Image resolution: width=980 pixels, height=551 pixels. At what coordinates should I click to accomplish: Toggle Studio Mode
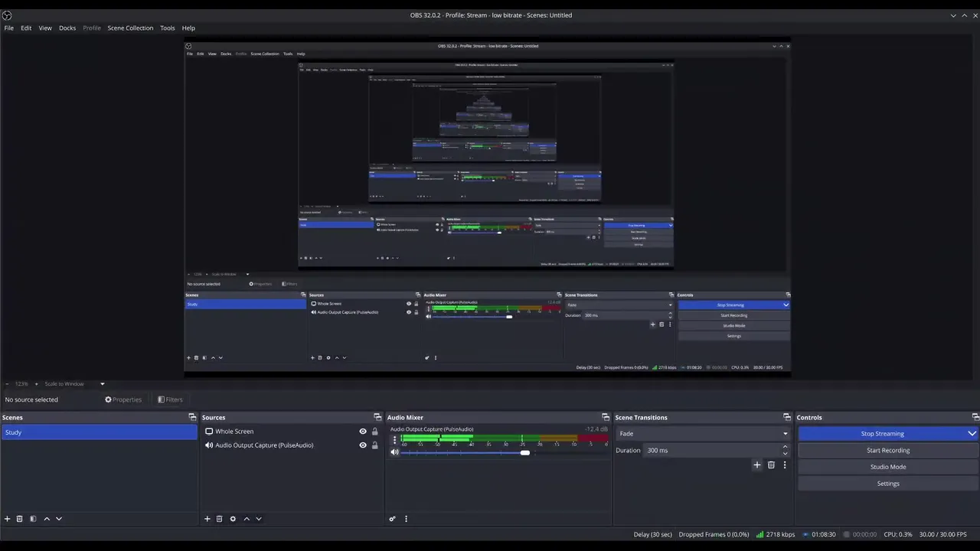[888, 467]
